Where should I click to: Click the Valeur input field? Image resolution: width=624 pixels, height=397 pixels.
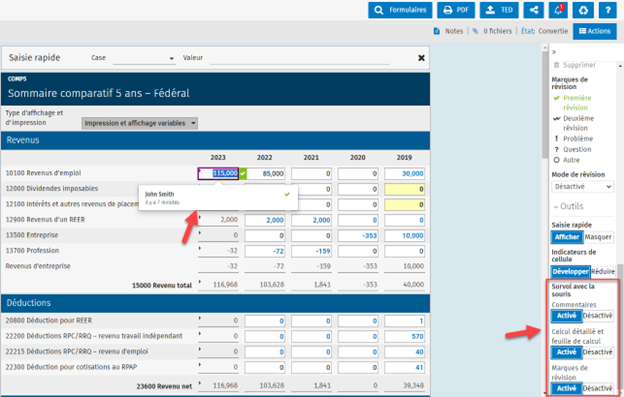(299, 58)
